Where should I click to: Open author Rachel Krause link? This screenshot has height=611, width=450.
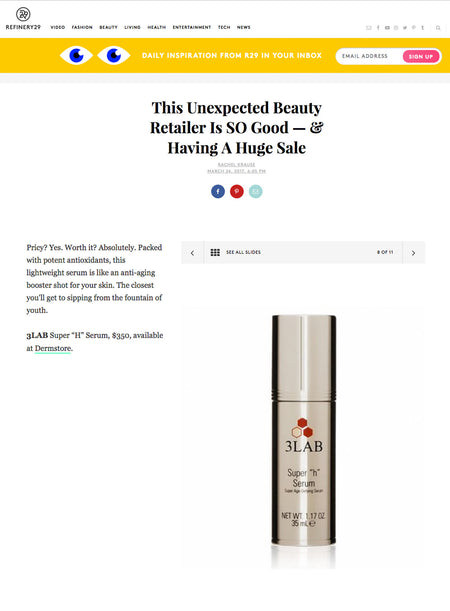click(236, 165)
